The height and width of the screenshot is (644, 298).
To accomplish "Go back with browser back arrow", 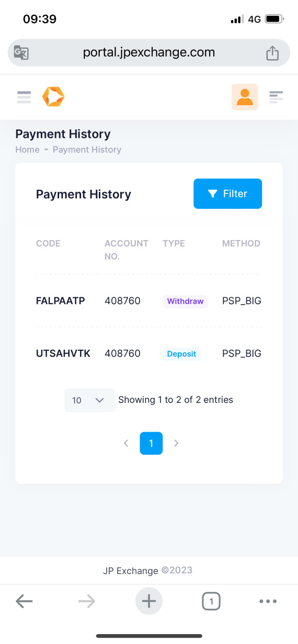I will coord(24,601).
